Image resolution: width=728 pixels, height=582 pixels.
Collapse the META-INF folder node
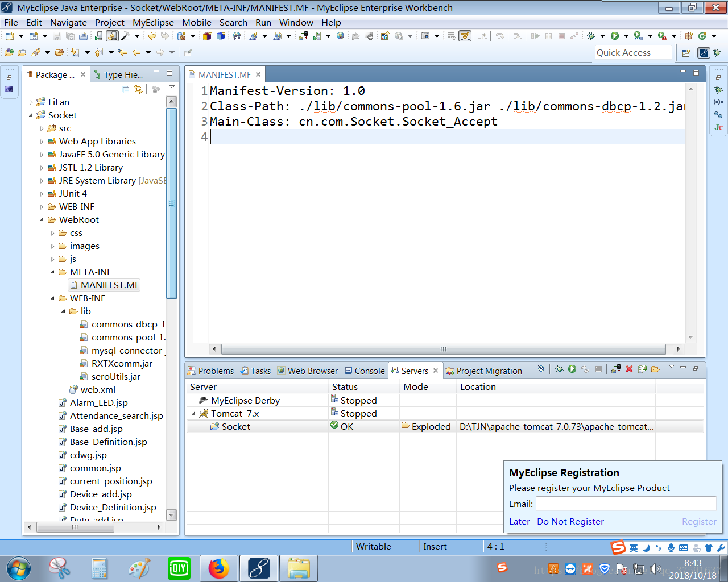tap(52, 272)
